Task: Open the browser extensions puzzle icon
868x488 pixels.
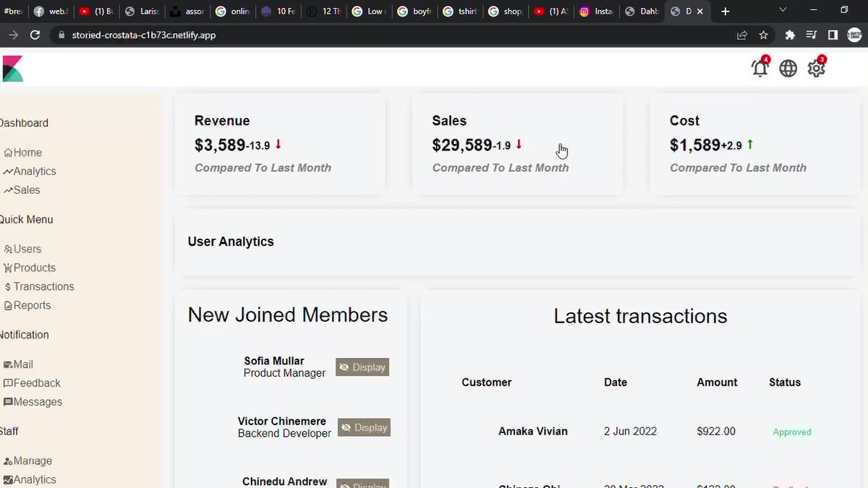Action: pyautogui.click(x=790, y=35)
